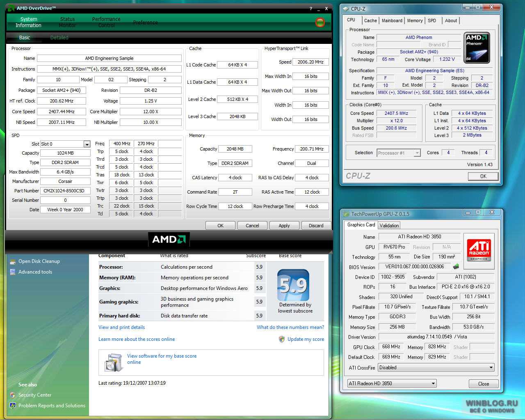This screenshot has width=525, height=420.
Task: Click the AMD logo at OverDrive bottom
Action: (169, 240)
